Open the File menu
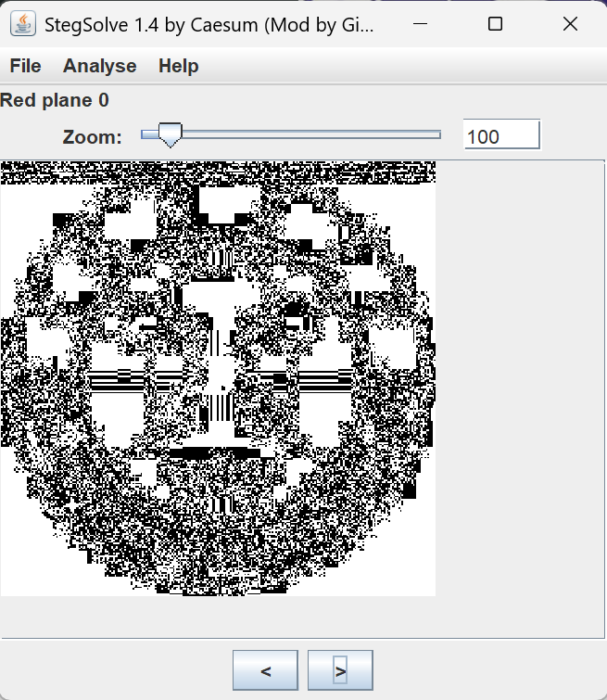Image resolution: width=607 pixels, height=700 pixels. point(25,66)
